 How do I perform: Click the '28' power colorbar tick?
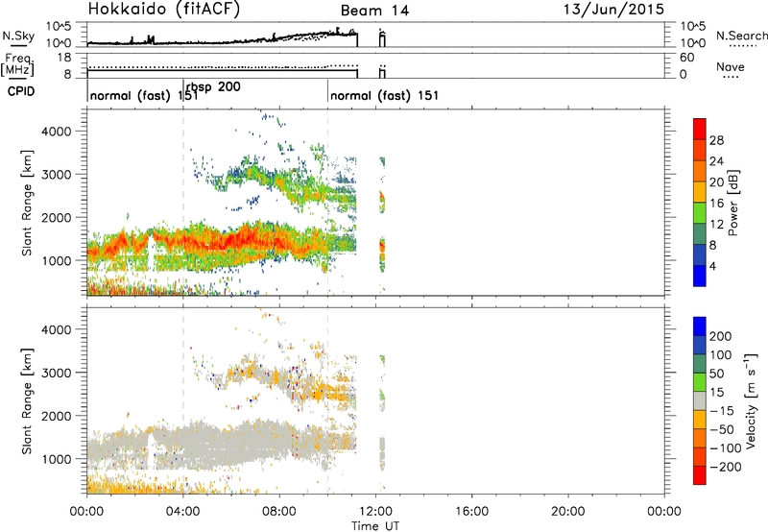pos(716,140)
